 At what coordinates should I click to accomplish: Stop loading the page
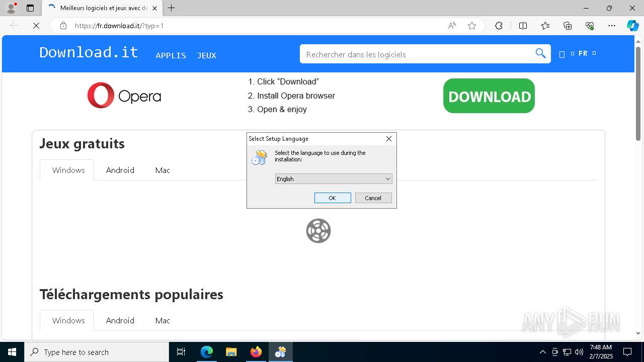36,26
